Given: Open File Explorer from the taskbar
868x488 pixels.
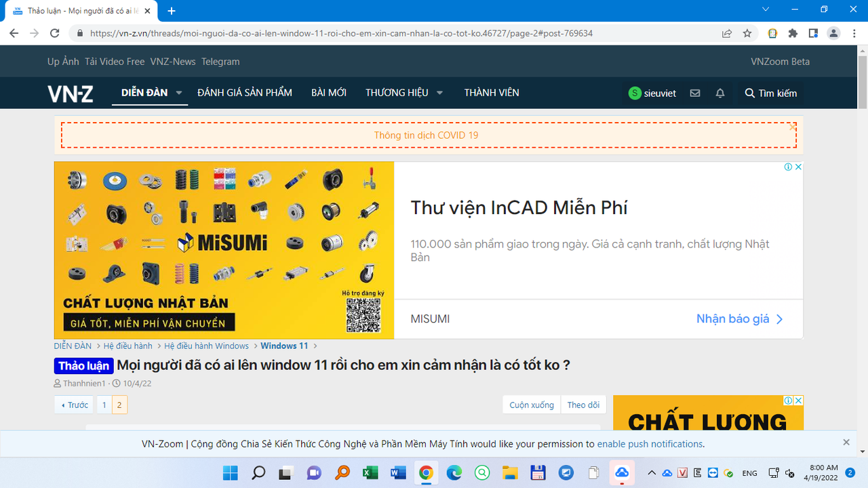Looking at the screenshot, I should coord(510,472).
